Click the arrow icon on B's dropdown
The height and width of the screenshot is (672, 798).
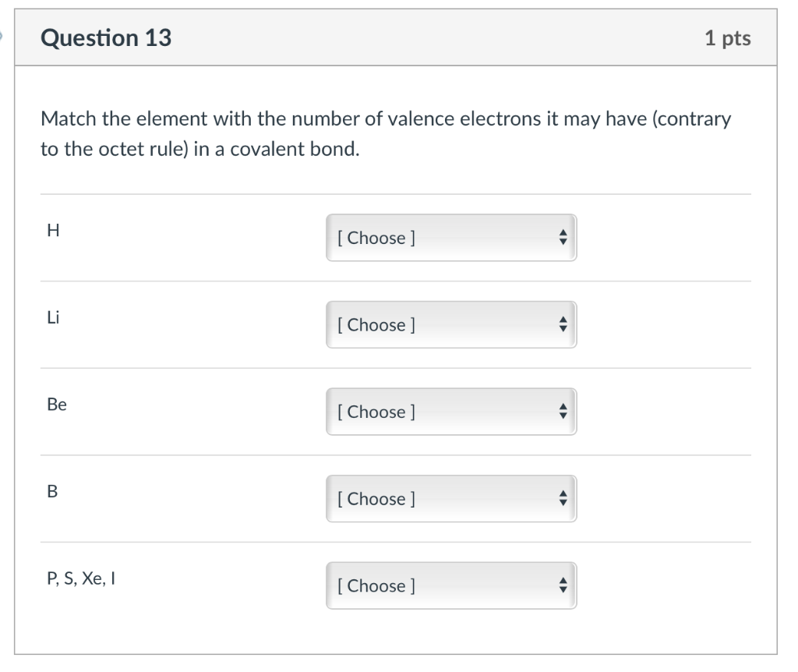click(563, 499)
